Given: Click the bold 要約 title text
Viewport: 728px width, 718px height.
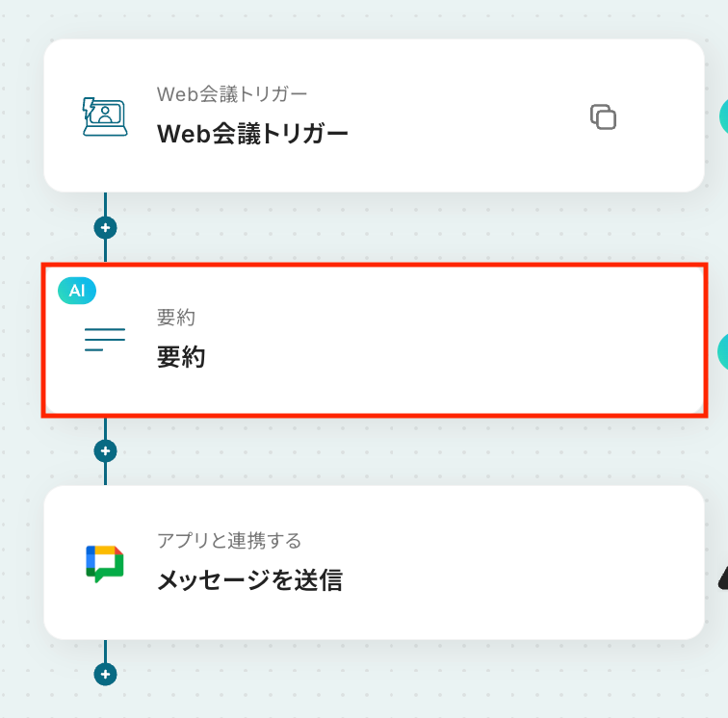Looking at the screenshot, I should pos(181,357).
